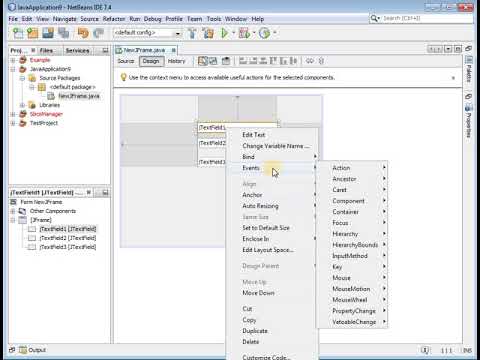Image resolution: width=480 pixels, height=360 pixels.
Task: Choose Set to Default Size
Action: 272,228
